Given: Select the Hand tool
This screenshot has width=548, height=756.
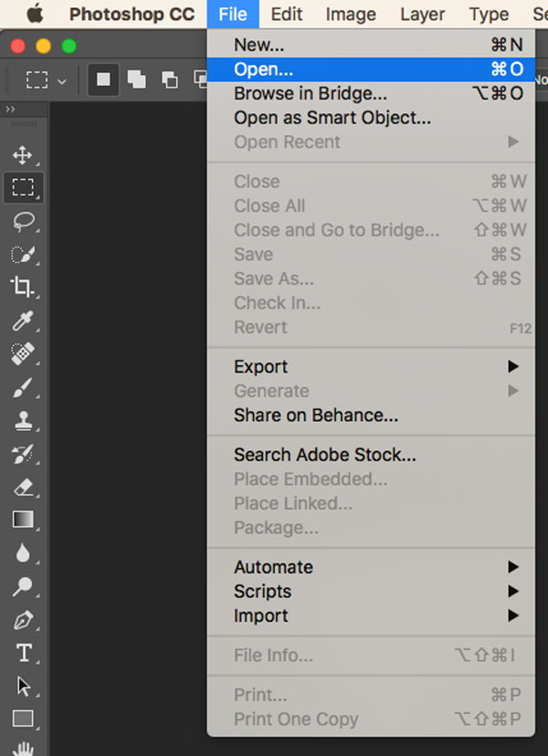Looking at the screenshot, I should point(23,749).
